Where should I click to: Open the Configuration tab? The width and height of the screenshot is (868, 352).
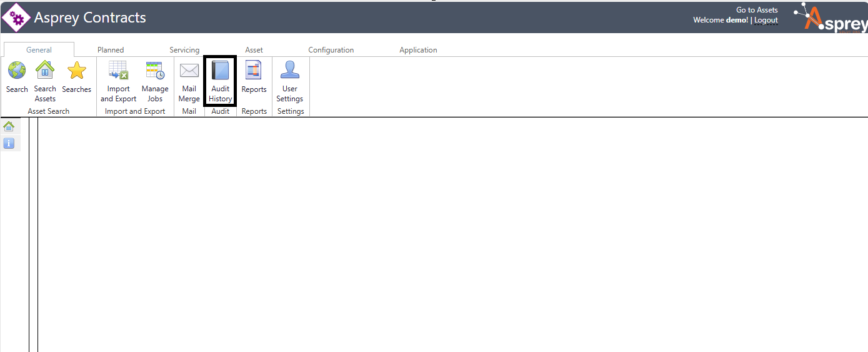(x=331, y=50)
